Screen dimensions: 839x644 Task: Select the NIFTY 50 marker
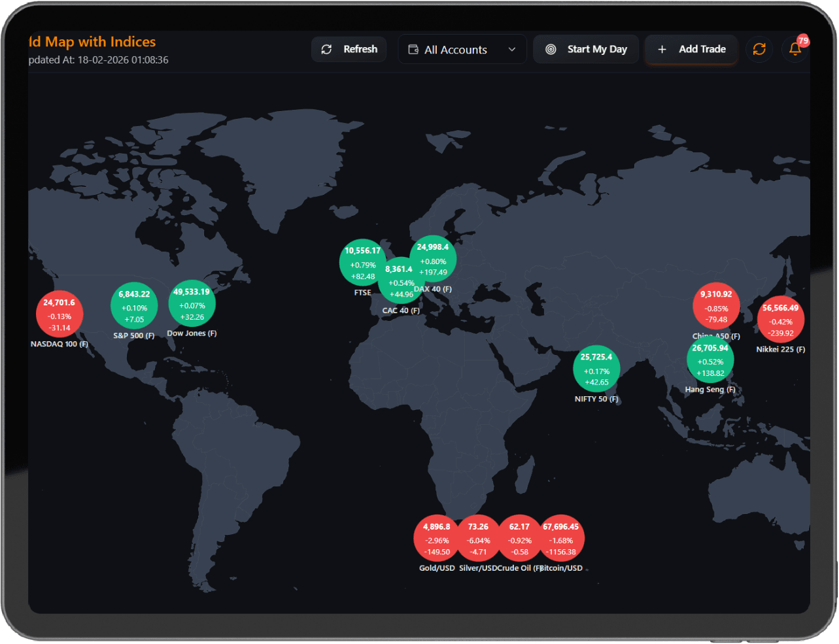tap(596, 369)
